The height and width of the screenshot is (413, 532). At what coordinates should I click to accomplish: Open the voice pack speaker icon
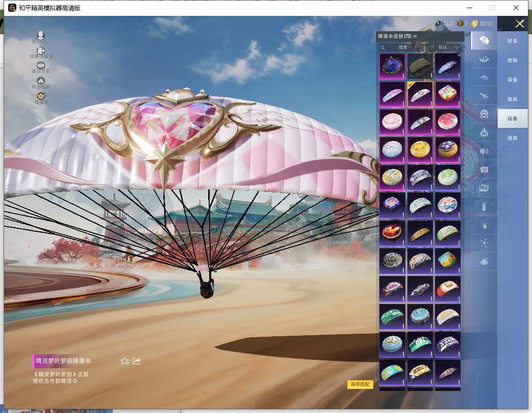[483, 151]
